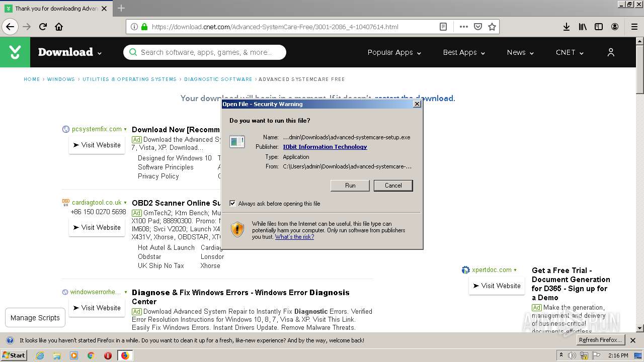The width and height of the screenshot is (644, 362).
Task: Go to HOME breadcrumb
Action: tap(32, 79)
